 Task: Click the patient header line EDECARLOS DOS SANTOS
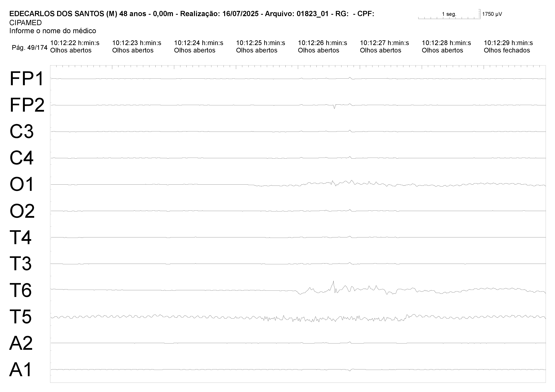(x=192, y=14)
